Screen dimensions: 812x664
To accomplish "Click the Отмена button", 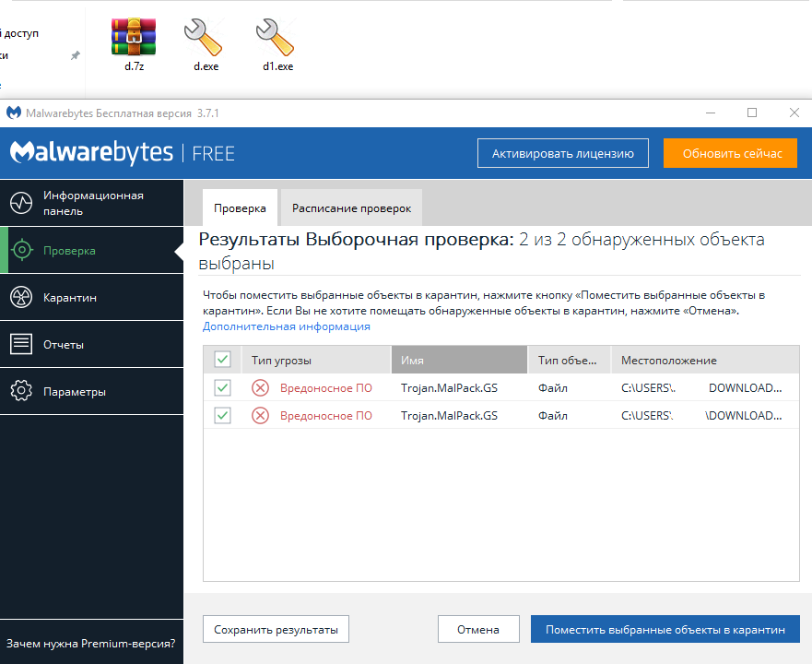I will click(x=478, y=629).
